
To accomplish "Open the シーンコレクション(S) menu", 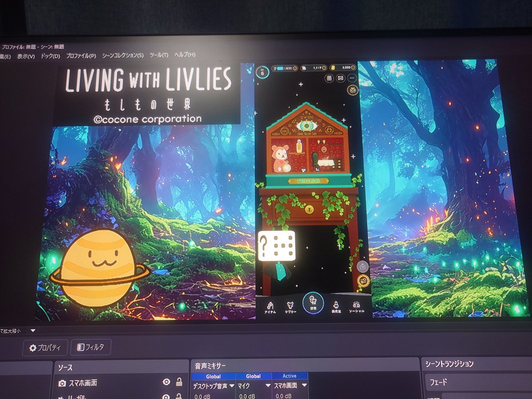I will click(x=123, y=55).
